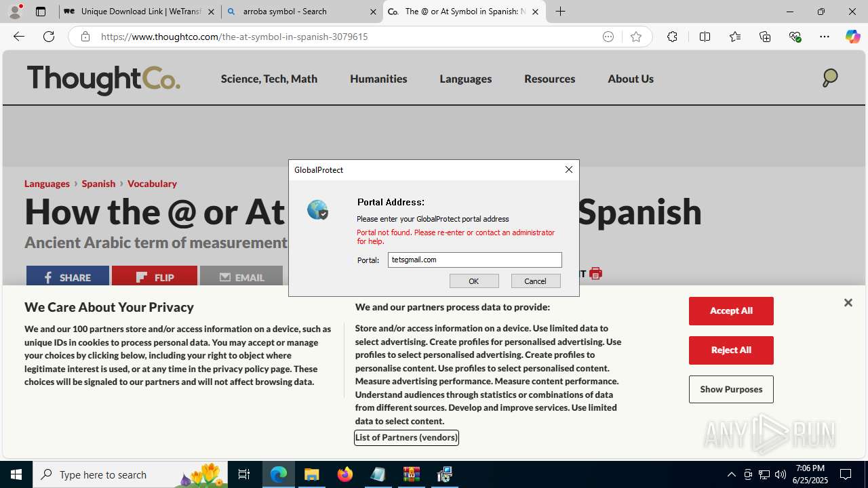Open ThoughtCo site search magnifier
This screenshot has height=488, width=868.
coord(829,78)
